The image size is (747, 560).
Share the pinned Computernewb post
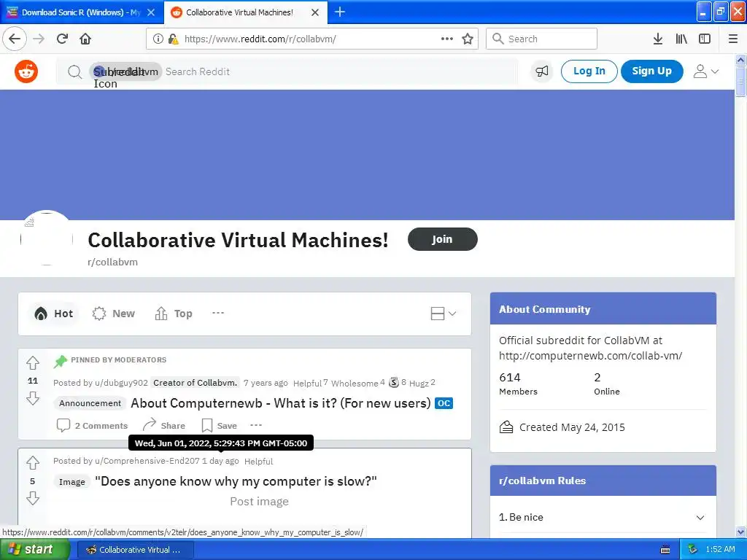coord(164,425)
